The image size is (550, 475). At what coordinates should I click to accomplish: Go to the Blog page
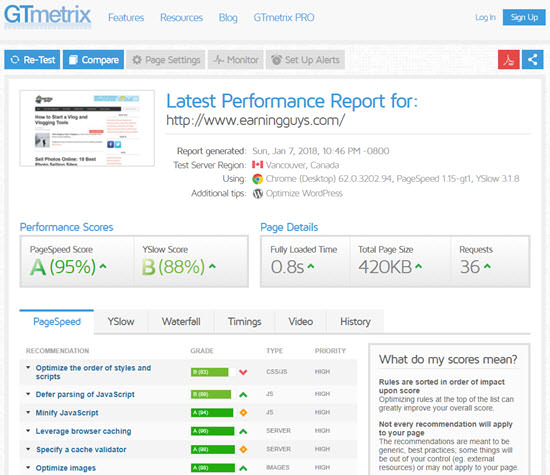pos(228,18)
